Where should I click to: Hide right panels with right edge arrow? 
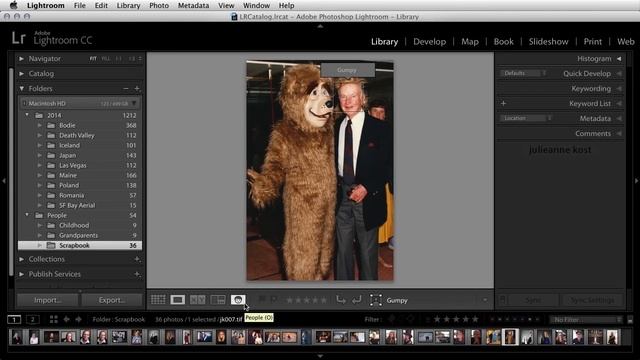[x=636, y=180]
